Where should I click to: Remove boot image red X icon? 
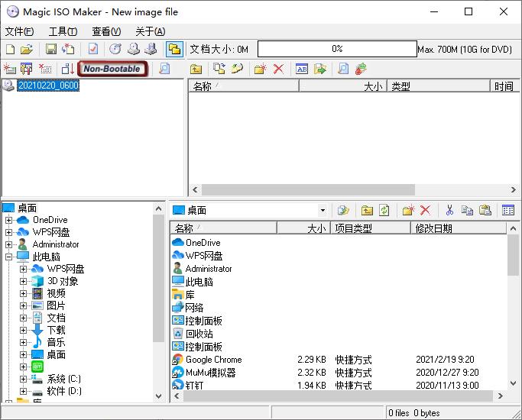45,69
